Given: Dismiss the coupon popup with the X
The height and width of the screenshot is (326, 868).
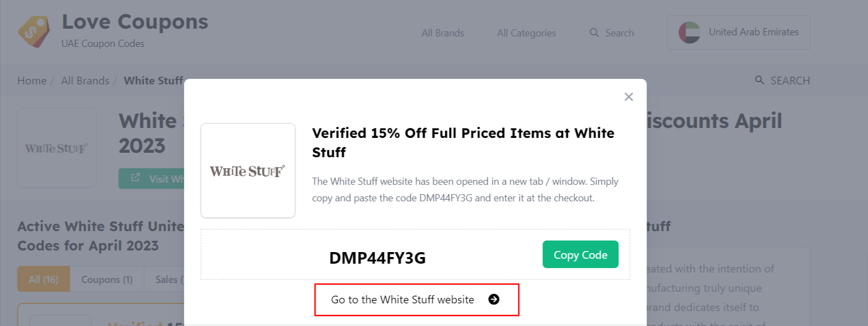Looking at the screenshot, I should tap(628, 97).
